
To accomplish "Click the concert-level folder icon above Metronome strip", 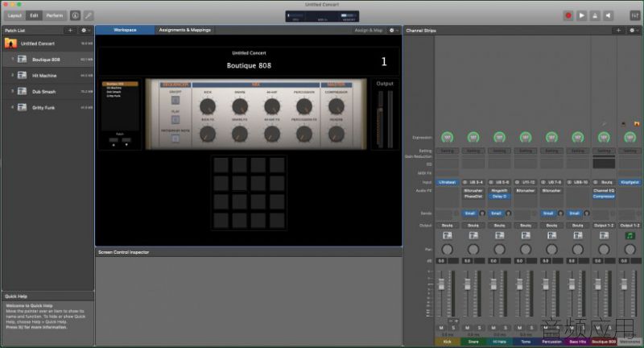I will [x=637, y=124].
